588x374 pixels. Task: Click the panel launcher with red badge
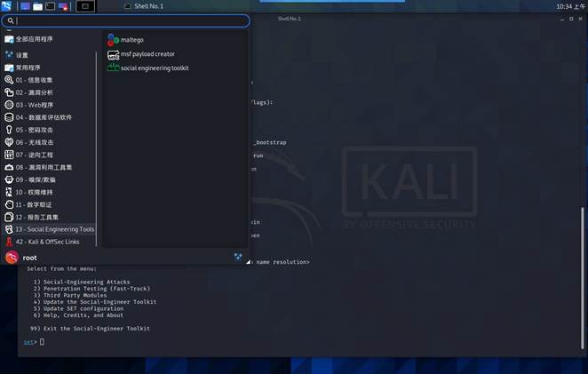63,6
